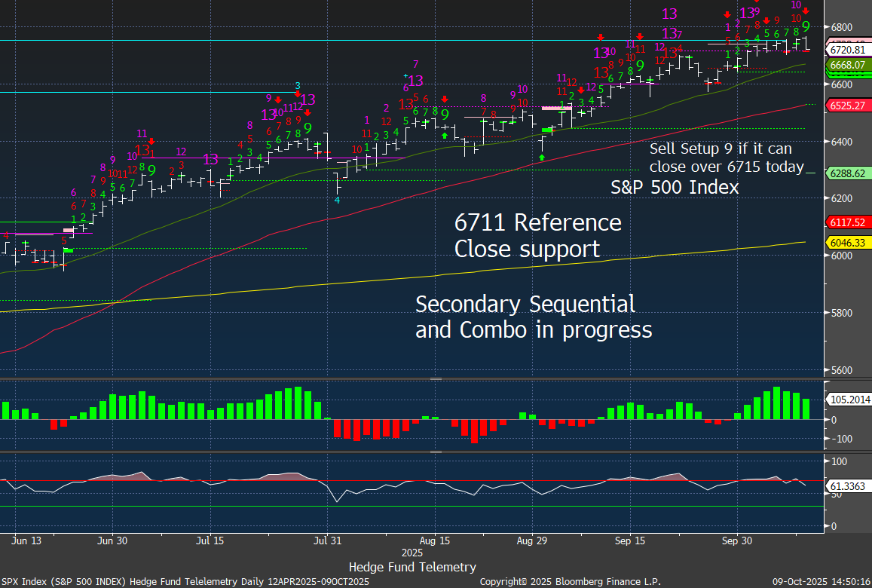Viewport: 872px width, 588px height.
Task: Click the "6711 Reference Close support" annotation
Action: click(538, 235)
